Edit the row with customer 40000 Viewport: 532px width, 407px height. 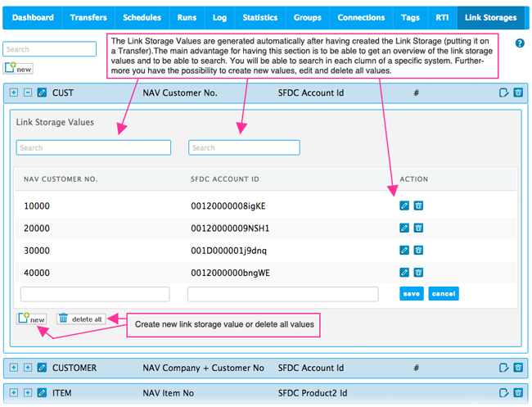(x=404, y=273)
